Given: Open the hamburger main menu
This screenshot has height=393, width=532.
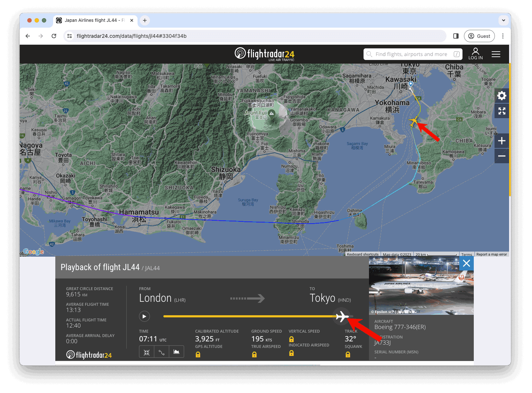Looking at the screenshot, I should coord(496,54).
